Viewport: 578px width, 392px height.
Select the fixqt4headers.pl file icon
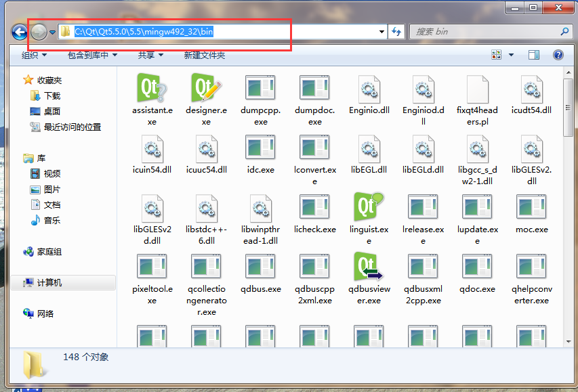(x=477, y=89)
